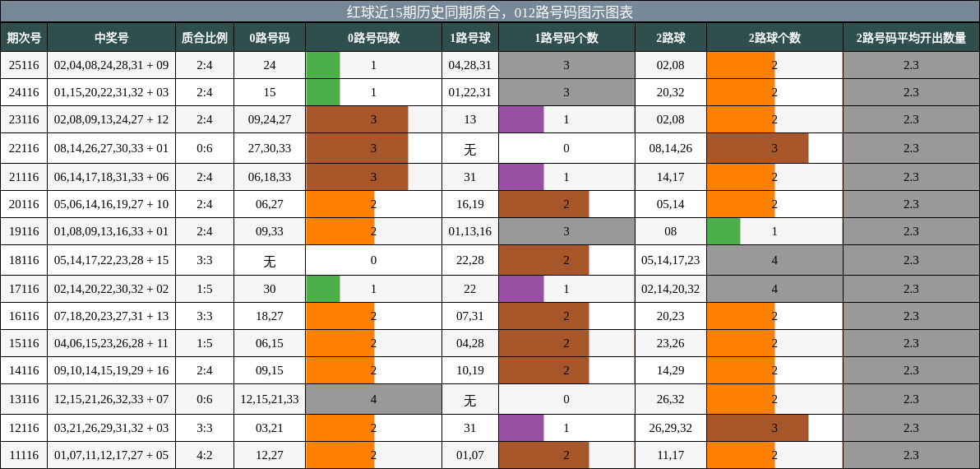The image size is (980, 469).
Task: Click winning numbers 05,14,17,22,23,28 + 15
Action: pyautogui.click(x=111, y=260)
